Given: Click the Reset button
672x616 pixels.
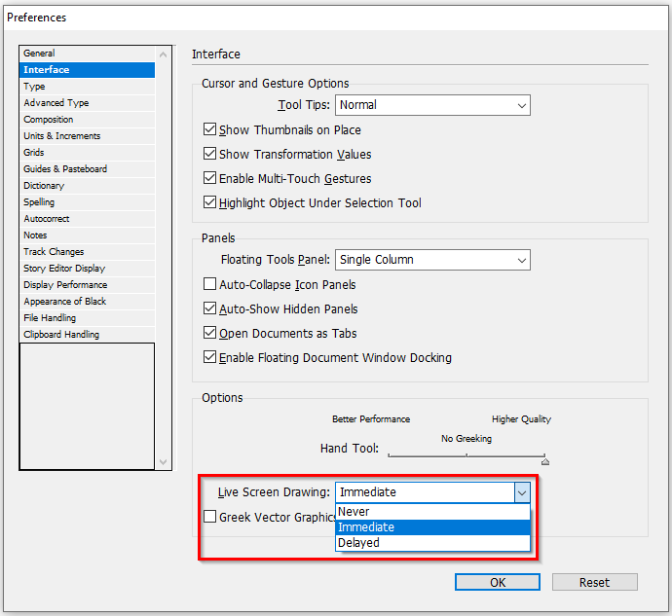Looking at the screenshot, I should [x=594, y=582].
